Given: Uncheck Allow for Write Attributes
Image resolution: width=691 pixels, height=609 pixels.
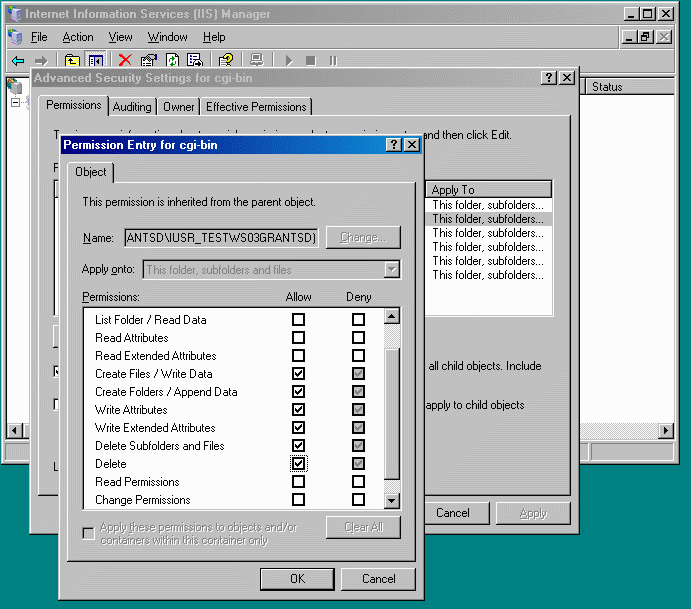Looking at the screenshot, I should [298, 409].
